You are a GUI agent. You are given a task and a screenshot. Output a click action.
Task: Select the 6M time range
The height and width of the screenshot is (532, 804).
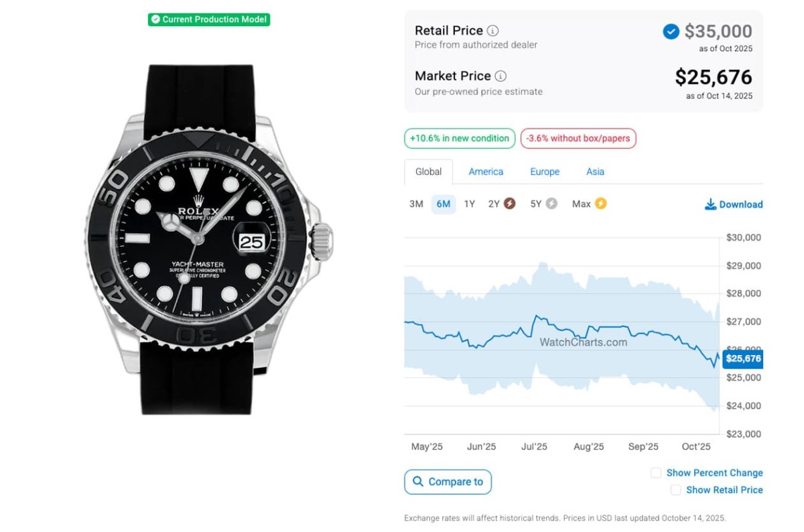[443, 204]
